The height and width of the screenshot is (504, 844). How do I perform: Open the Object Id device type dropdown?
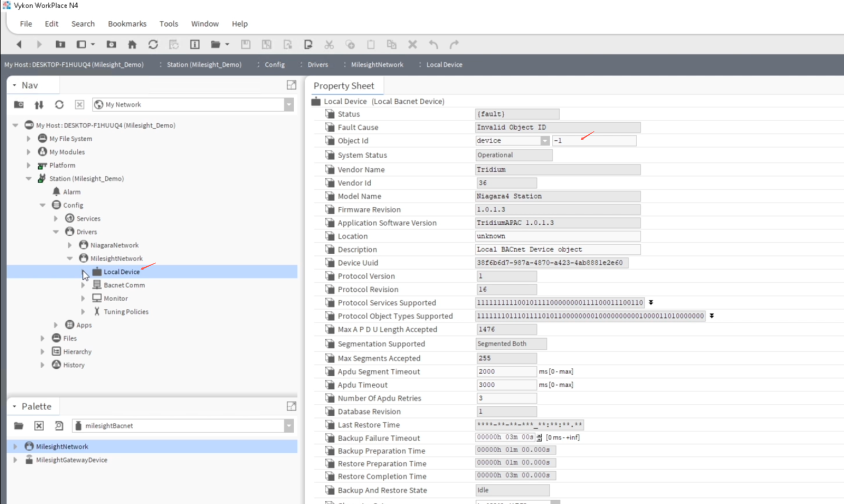click(x=545, y=141)
